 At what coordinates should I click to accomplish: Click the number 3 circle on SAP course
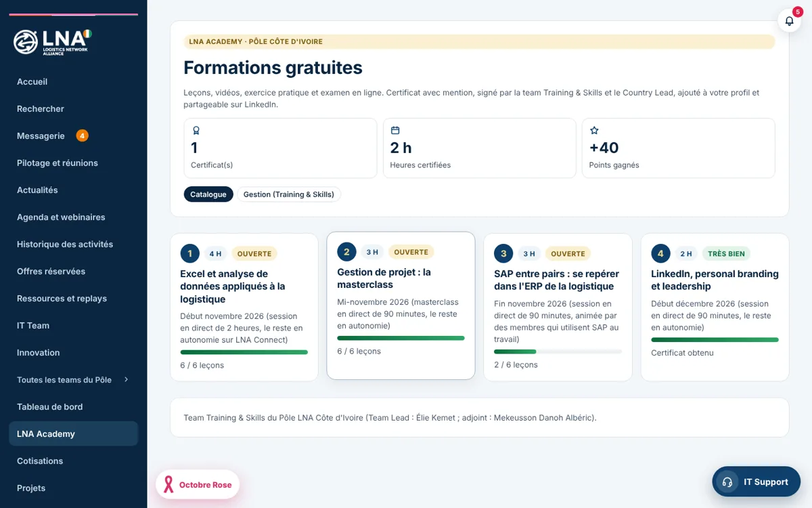(x=503, y=254)
